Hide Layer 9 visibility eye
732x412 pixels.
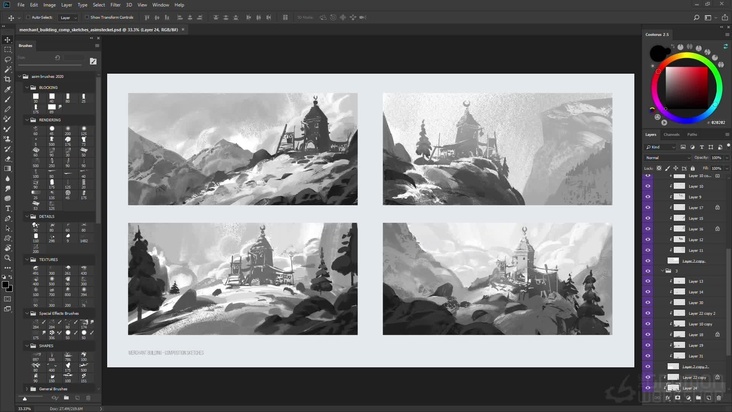tap(648, 197)
